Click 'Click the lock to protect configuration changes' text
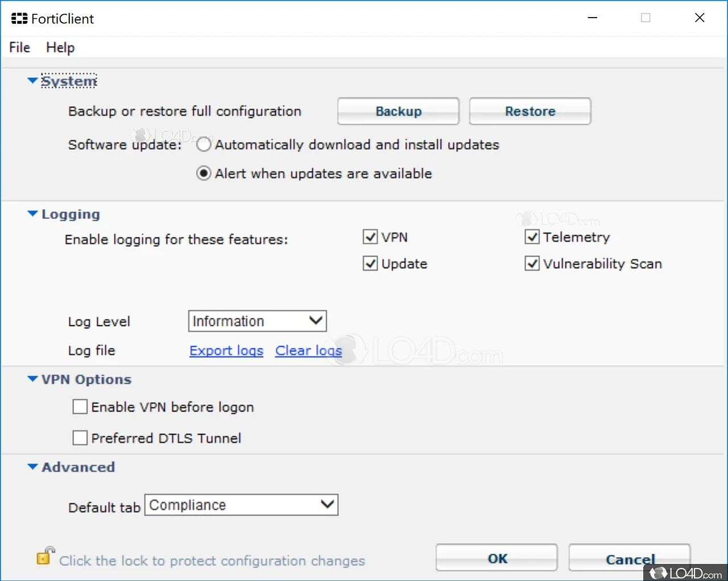Screen dimensions: 728x581 click(212, 561)
